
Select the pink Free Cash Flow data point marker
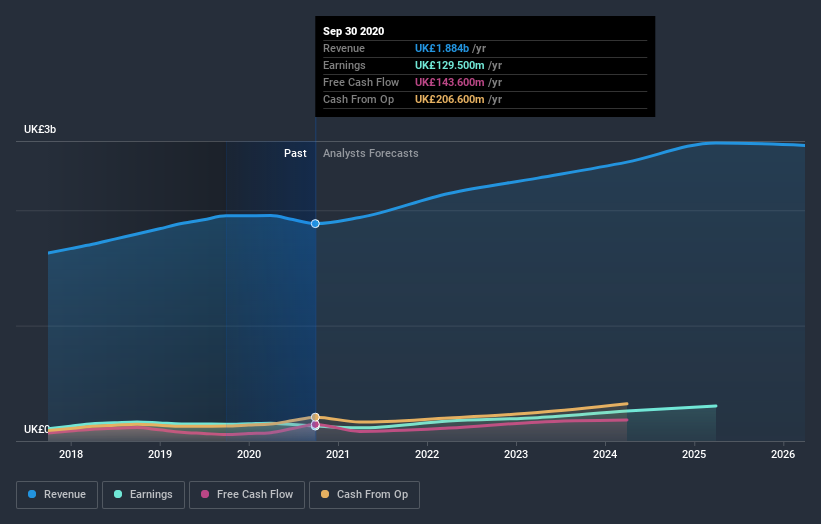(x=315, y=425)
